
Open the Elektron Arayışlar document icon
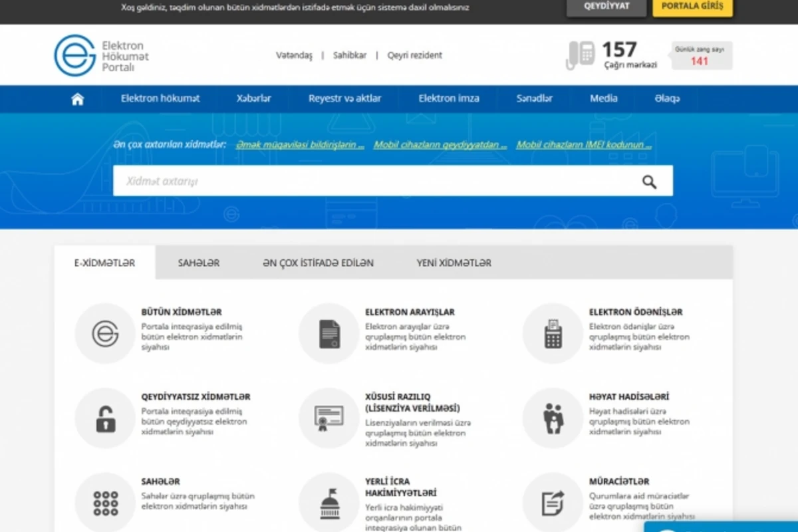point(329,333)
